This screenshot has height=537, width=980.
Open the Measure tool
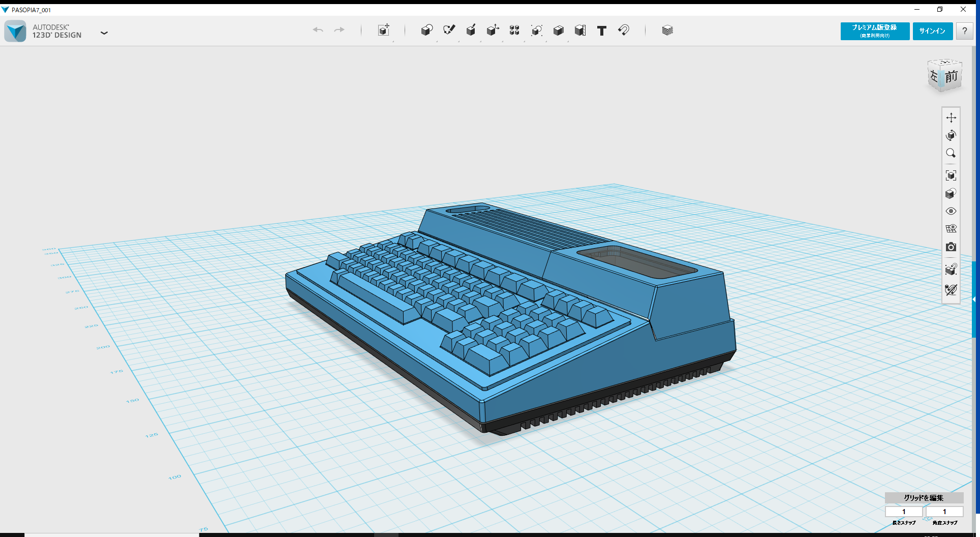click(x=579, y=31)
